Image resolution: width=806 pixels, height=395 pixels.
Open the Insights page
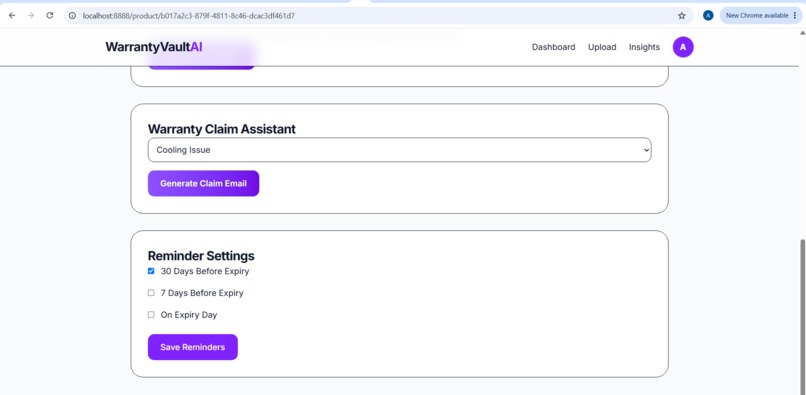click(644, 47)
